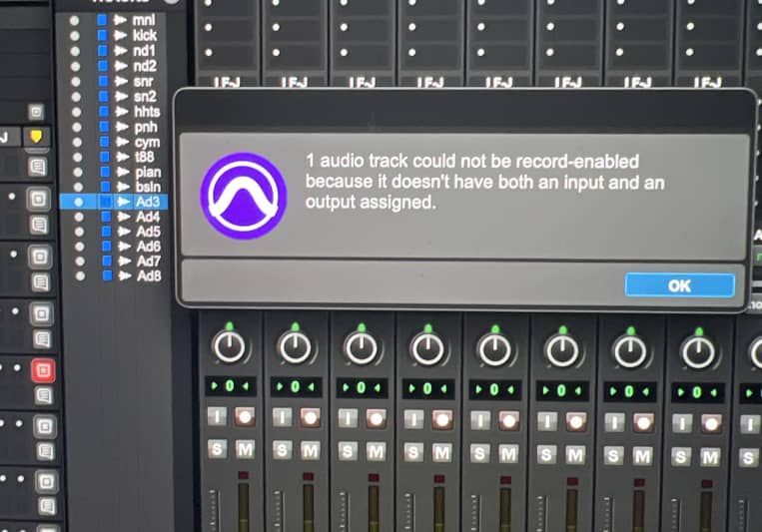Select the cym track in the track list
This screenshot has width=762, height=532.
pyautogui.click(x=147, y=143)
